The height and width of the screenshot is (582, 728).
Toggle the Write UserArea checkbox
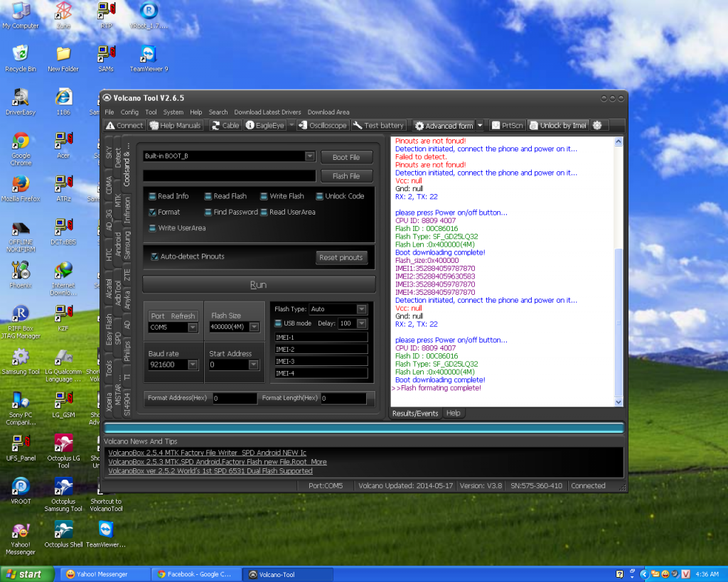click(152, 228)
